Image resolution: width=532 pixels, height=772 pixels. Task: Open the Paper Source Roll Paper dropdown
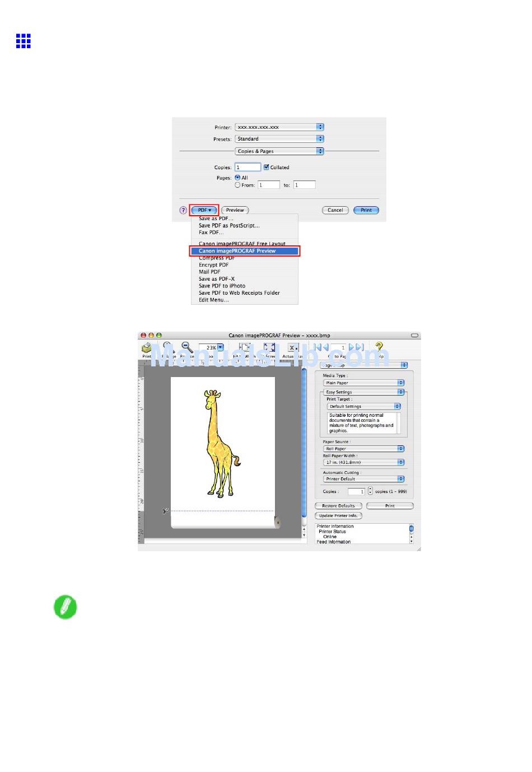point(364,449)
